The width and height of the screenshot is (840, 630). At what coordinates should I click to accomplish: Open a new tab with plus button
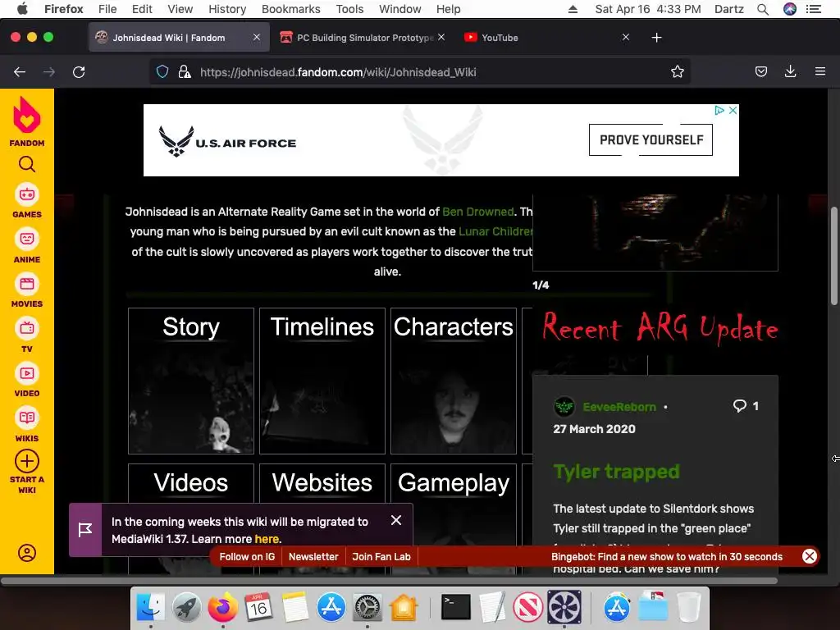[657, 38]
